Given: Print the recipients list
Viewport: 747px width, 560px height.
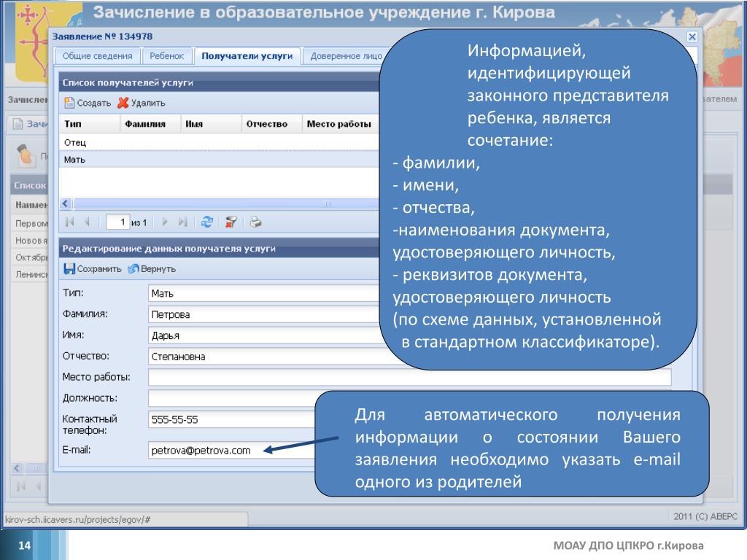Looking at the screenshot, I should point(256,222).
